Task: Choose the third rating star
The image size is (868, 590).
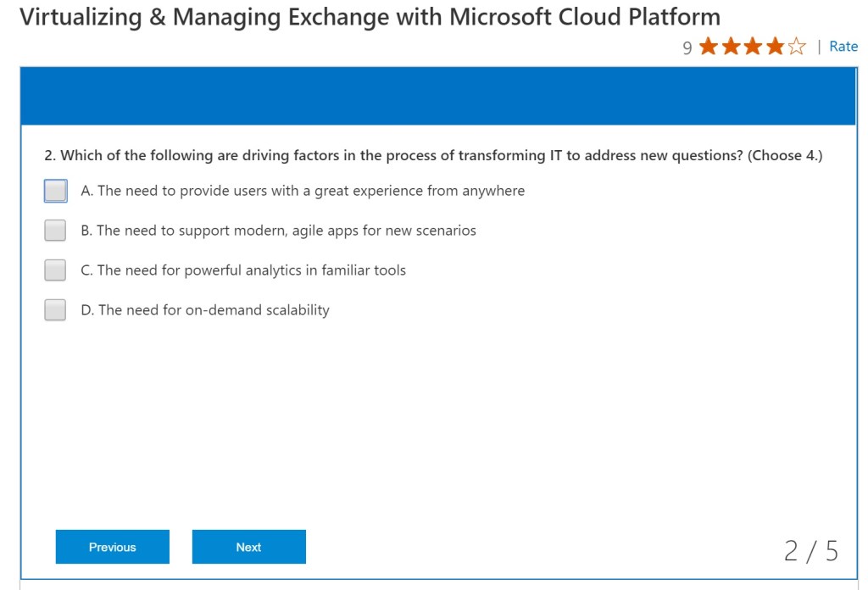Action: (753, 47)
